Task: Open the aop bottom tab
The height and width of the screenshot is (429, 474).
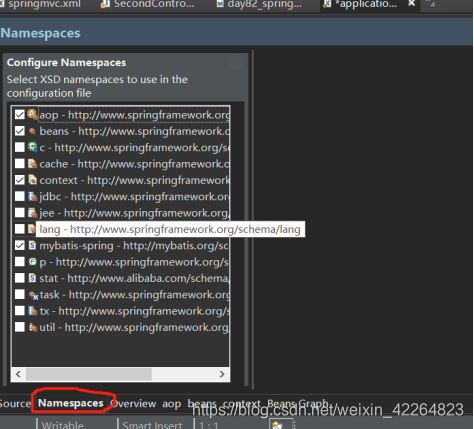Action: 172,404
